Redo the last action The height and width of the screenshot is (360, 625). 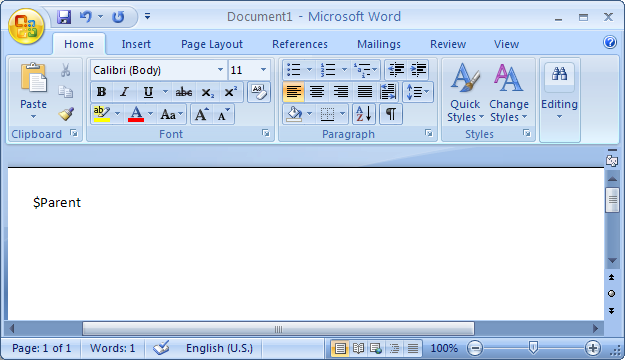pos(118,17)
